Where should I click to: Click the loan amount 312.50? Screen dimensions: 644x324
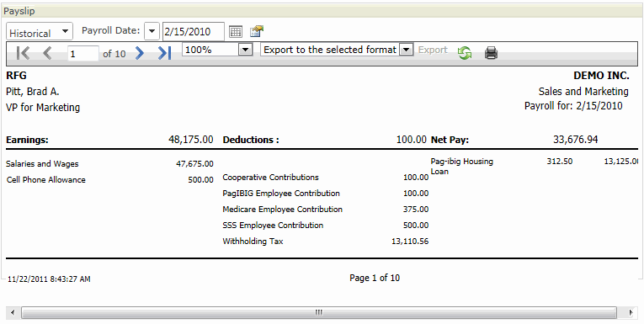point(559,162)
